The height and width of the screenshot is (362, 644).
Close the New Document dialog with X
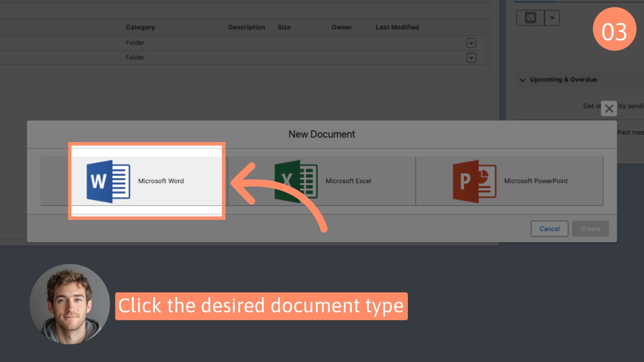tap(609, 108)
